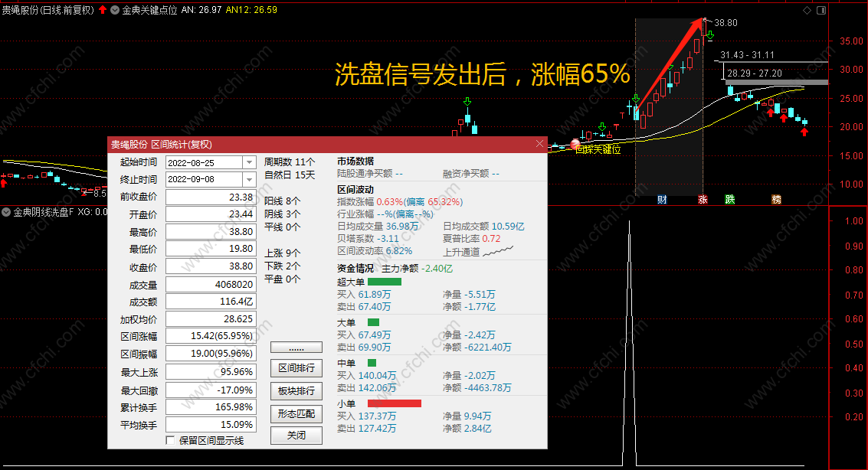This screenshot has width=868, height=470.
Task: Select the 累计换手 field showing 165.98%
Action: pyautogui.click(x=211, y=407)
